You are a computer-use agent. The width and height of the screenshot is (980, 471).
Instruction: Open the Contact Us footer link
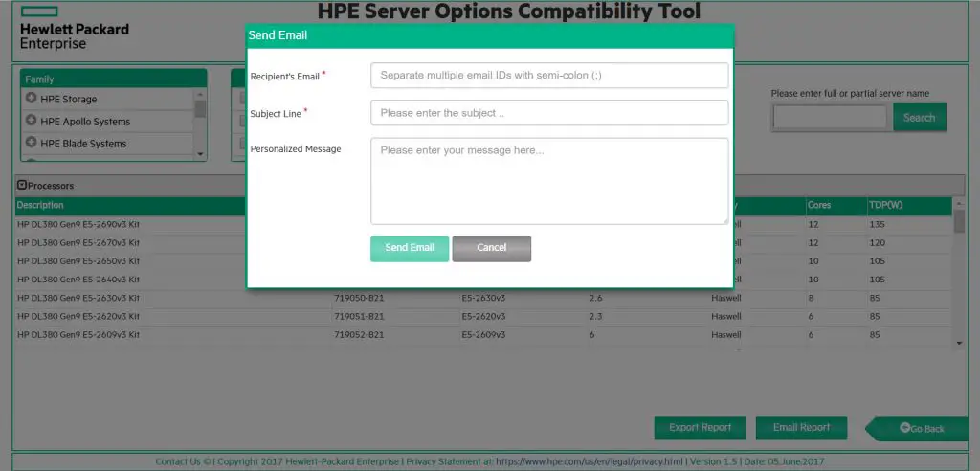179,461
